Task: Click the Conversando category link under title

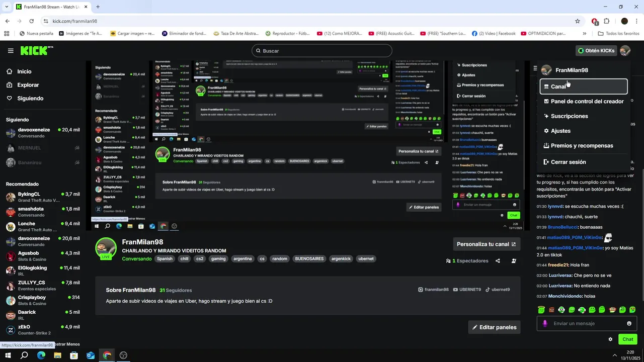Action: pos(137,259)
